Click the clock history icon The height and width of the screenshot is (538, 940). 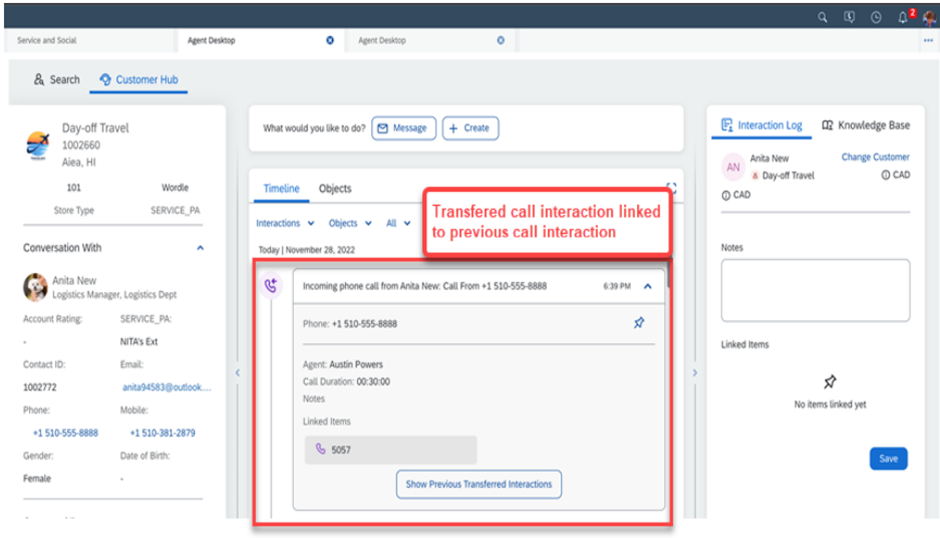point(876,17)
